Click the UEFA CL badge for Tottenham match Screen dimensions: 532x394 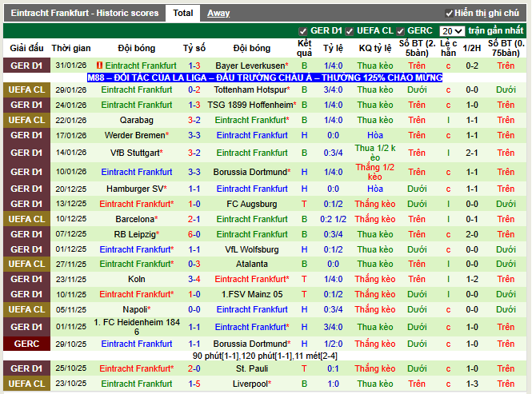[x=26, y=90]
